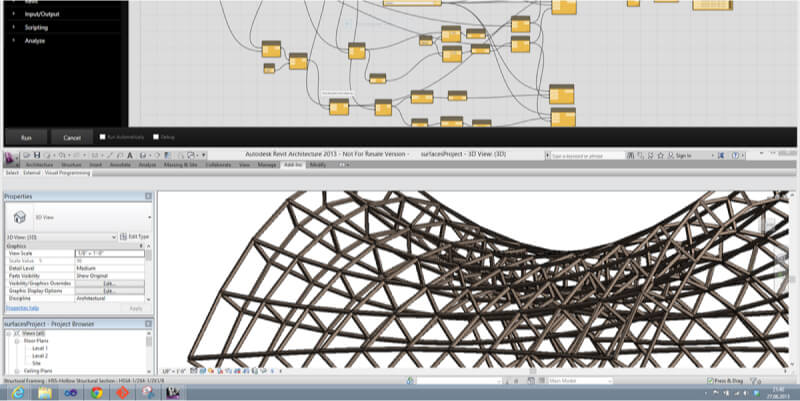
Task: Click the Visual Programming panel label
Action: click(67, 173)
